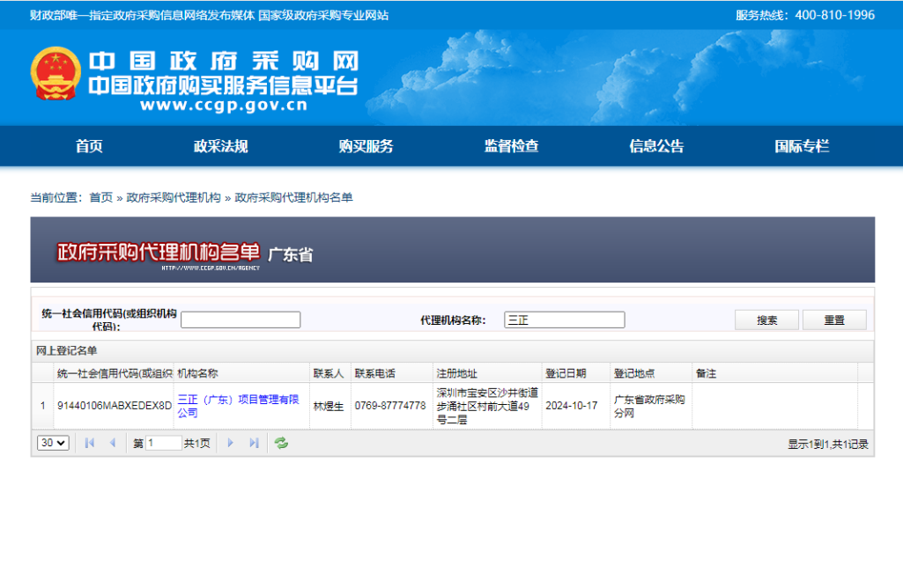Screen dimensions: 903x588
Task: Open breadcrumb link 政府采购代理机构名单
Action: tap(293, 197)
